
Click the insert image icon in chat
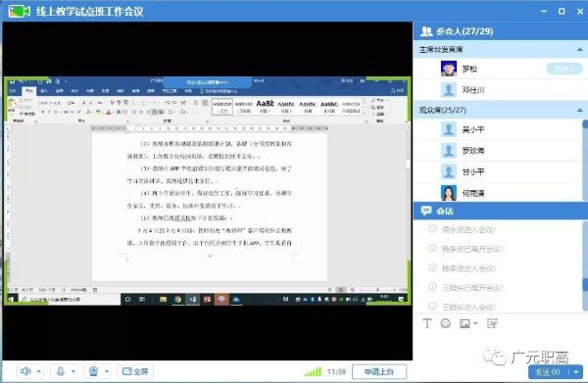pyautogui.click(x=465, y=323)
